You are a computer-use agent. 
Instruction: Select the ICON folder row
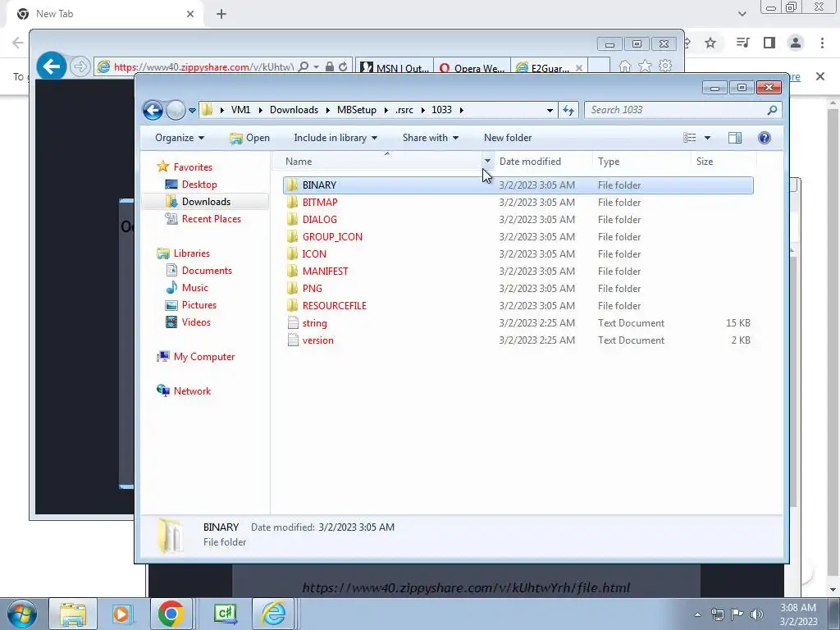[518, 254]
